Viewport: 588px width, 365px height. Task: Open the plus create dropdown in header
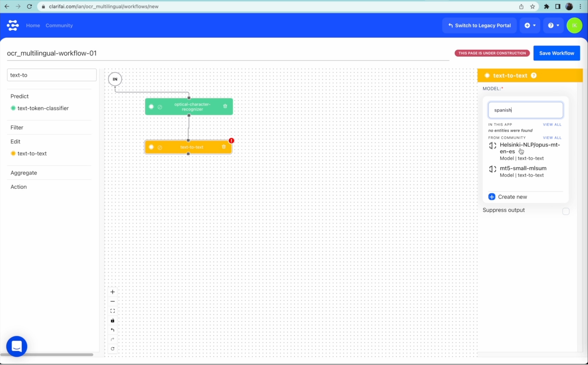click(x=530, y=25)
